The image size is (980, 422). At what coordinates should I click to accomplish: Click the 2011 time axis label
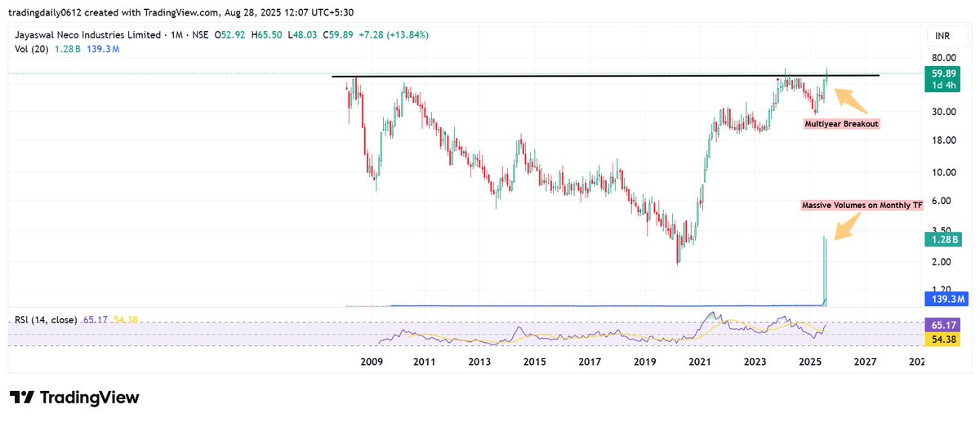pyautogui.click(x=425, y=362)
